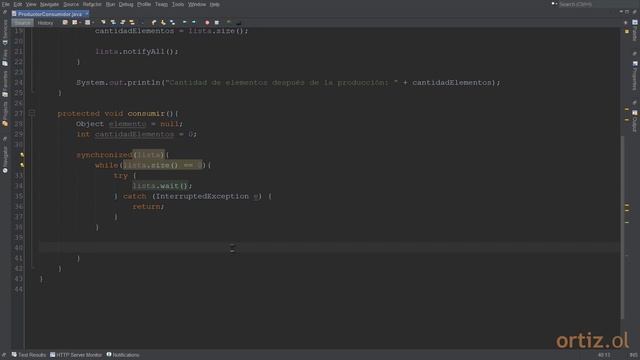The image size is (640, 360).
Task: Open the Tools menu
Action: point(178,4)
